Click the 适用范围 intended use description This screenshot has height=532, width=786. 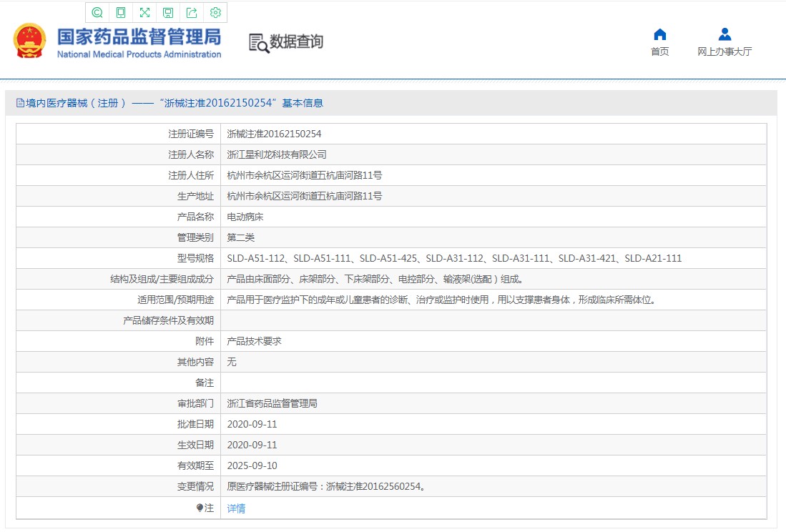pyautogui.click(x=441, y=300)
